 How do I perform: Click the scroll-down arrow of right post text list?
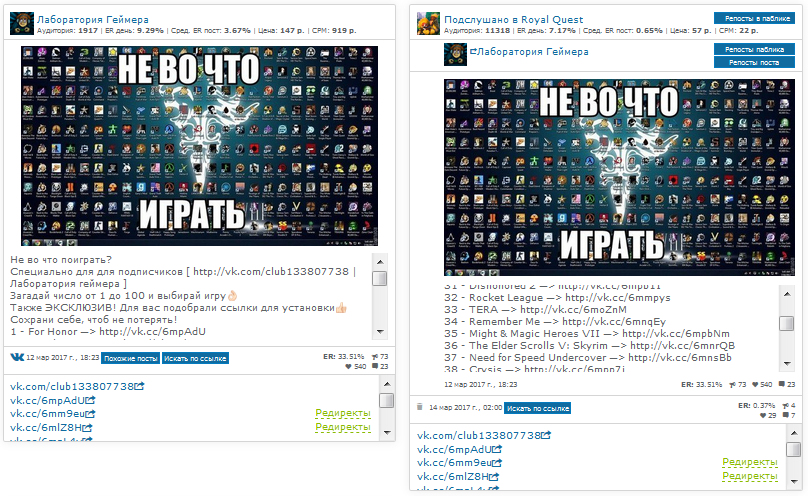pyautogui.click(x=787, y=364)
